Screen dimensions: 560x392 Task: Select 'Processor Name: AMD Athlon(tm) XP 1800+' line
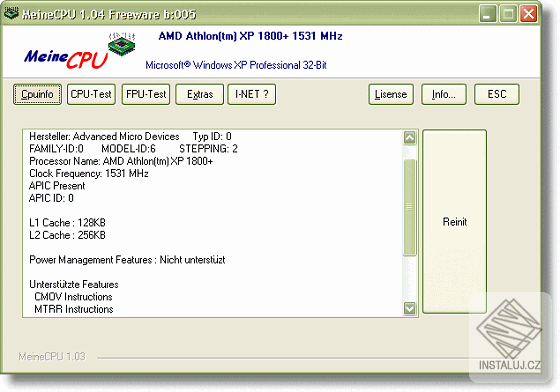121,161
